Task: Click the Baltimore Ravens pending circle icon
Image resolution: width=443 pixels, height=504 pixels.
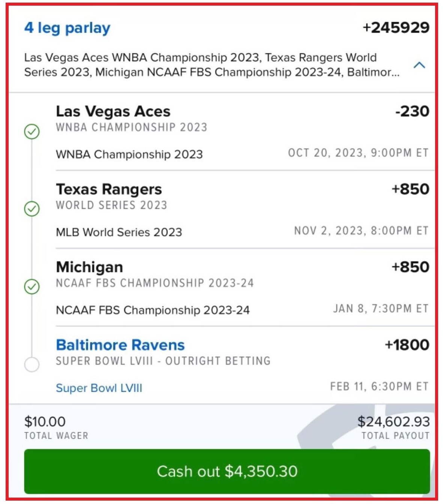Action: point(32,364)
